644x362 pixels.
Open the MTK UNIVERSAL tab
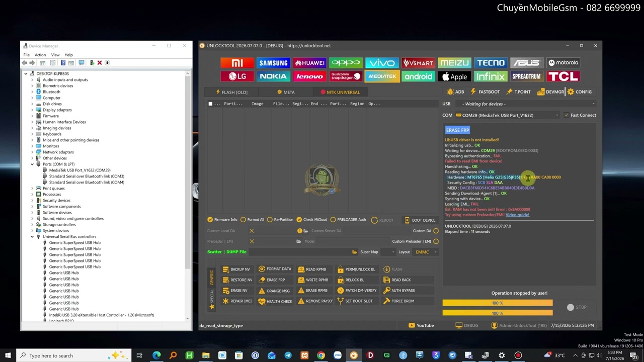pyautogui.click(x=340, y=92)
